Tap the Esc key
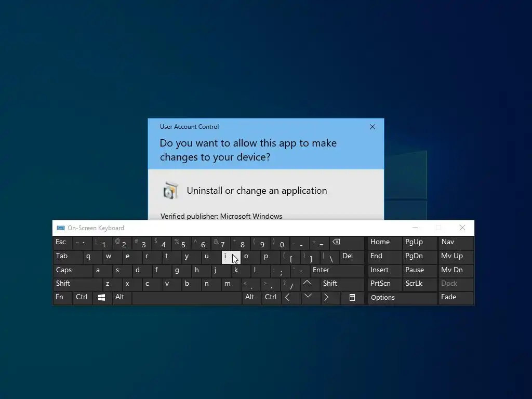Screen dimensions: 532x399 pos(63,243)
